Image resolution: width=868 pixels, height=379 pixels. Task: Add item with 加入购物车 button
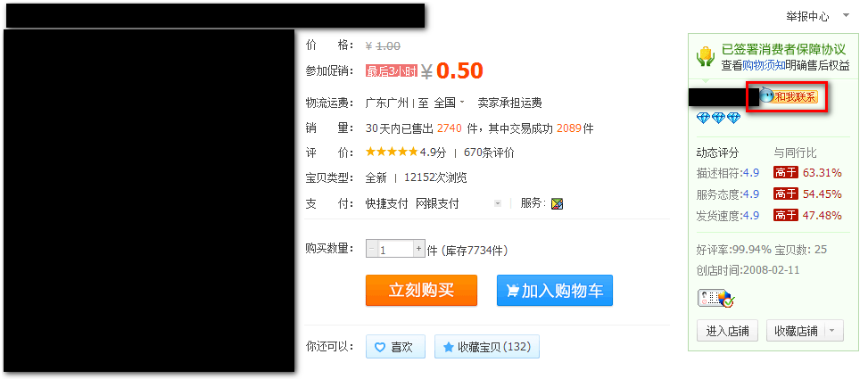555,291
